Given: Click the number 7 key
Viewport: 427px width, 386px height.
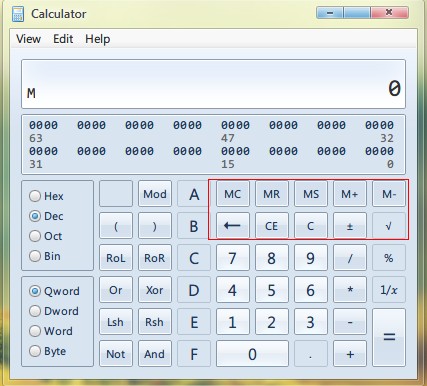Looking at the screenshot, I should tap(233, 258).
